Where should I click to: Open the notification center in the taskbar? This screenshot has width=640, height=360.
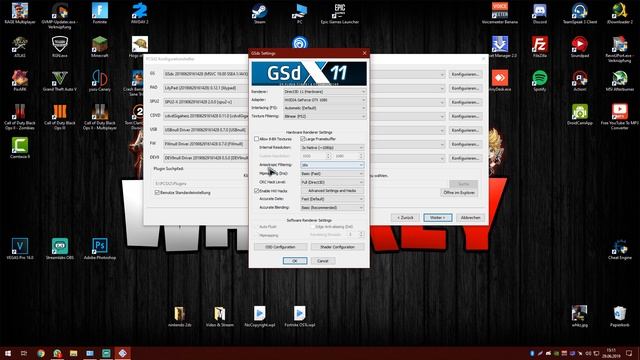point(629,353)
